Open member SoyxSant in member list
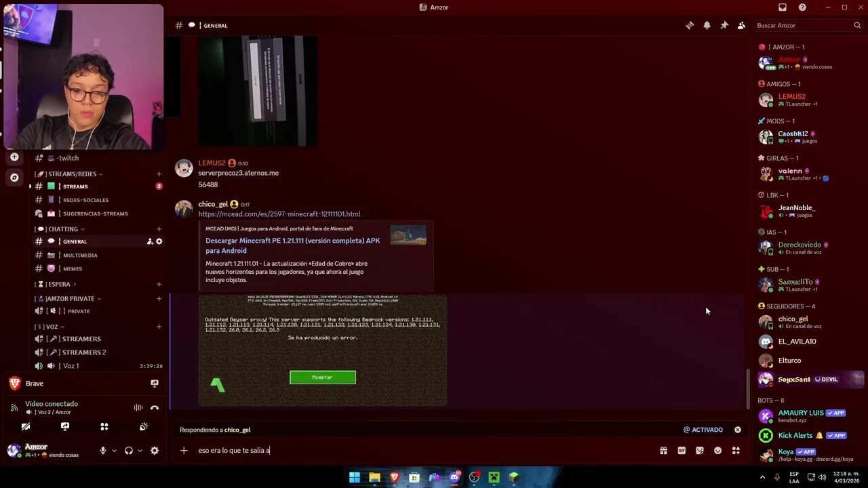 (794, 380)
